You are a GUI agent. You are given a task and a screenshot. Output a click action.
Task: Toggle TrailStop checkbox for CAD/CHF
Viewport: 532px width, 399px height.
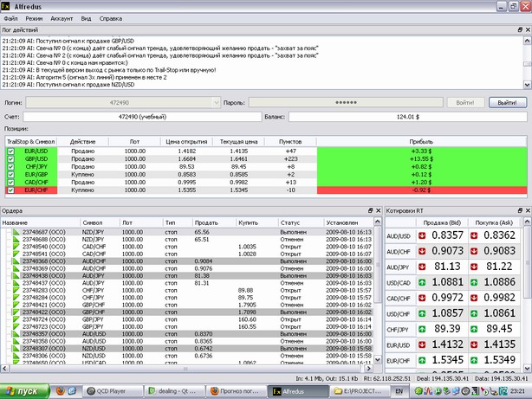pyautogui.click(x=11, y=183)
